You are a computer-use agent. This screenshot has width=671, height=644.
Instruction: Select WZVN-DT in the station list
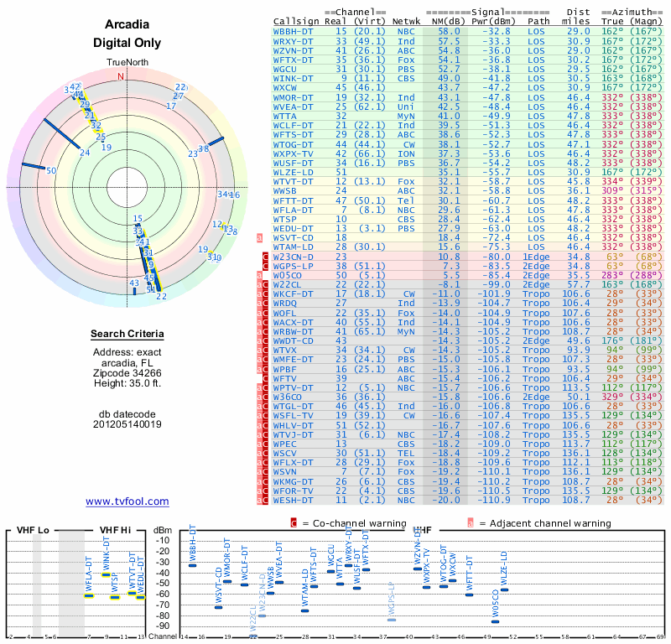pyautogui.click(x=293, y=50)
